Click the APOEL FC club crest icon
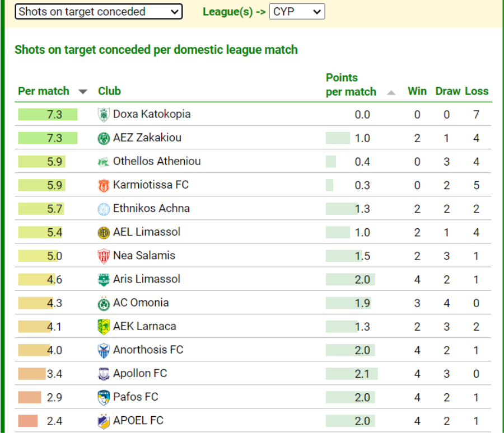504x433 pixels. click(104, 421)
